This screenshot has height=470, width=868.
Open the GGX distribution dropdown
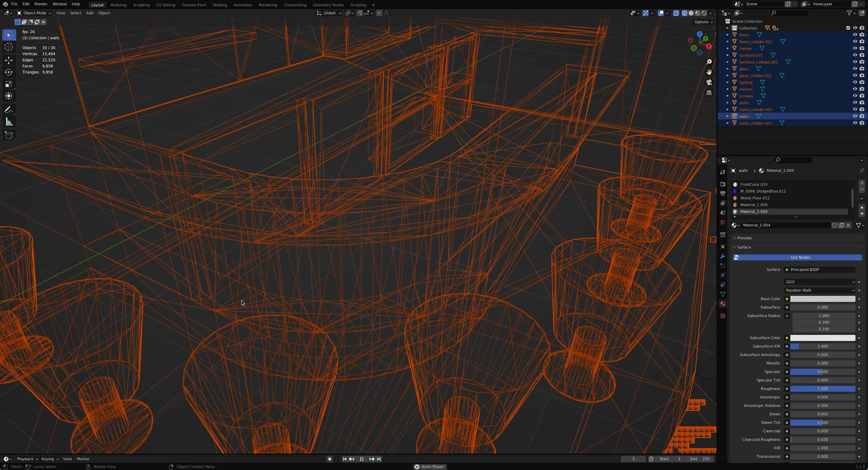819,282
